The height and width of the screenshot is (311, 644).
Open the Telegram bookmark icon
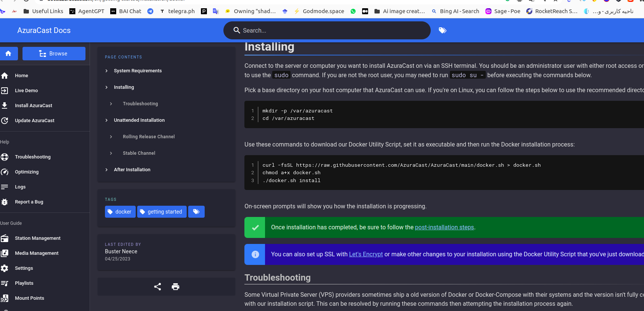[x=150, y=11]
